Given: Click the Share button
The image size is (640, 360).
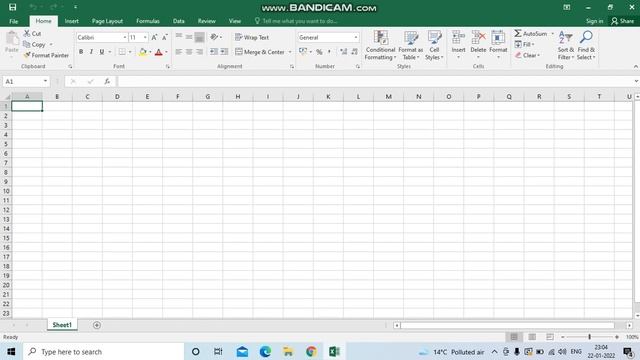Looking at the screenshot, I should (x=623, y=21).
